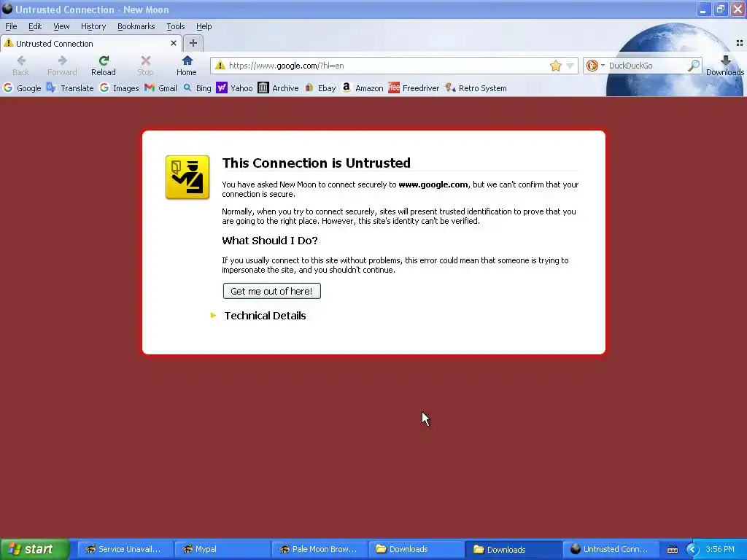Open the Help menu

[x=204, y=26]
